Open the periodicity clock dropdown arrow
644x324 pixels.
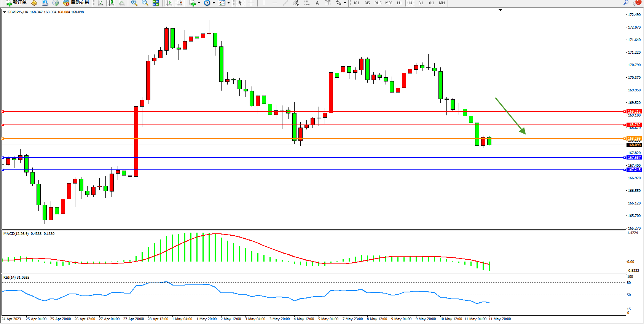(214, 3)
